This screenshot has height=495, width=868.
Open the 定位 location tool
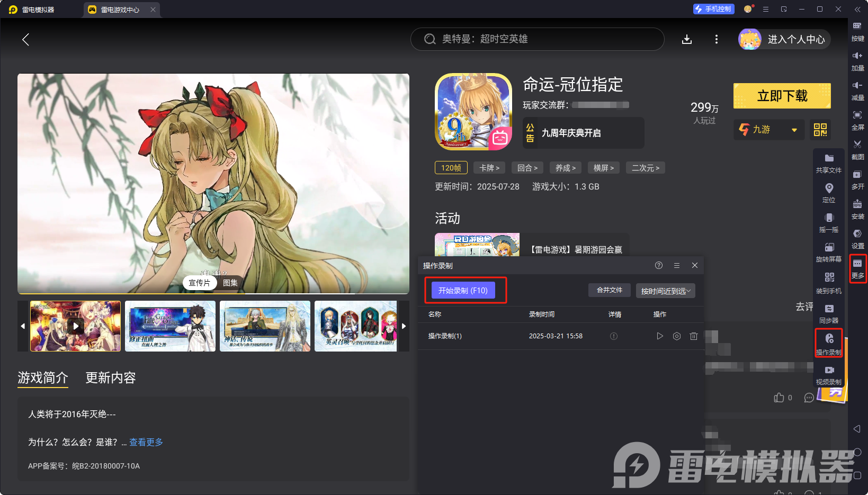click(829, 193)
